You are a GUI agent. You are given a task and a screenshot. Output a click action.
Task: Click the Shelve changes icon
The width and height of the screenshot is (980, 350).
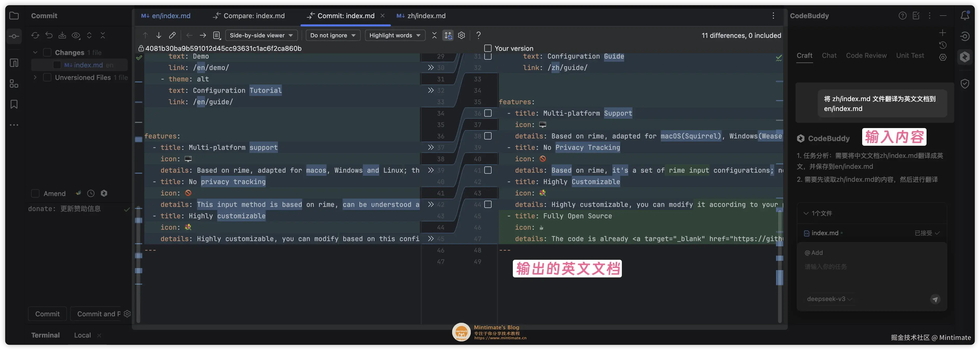coord(62,35)
